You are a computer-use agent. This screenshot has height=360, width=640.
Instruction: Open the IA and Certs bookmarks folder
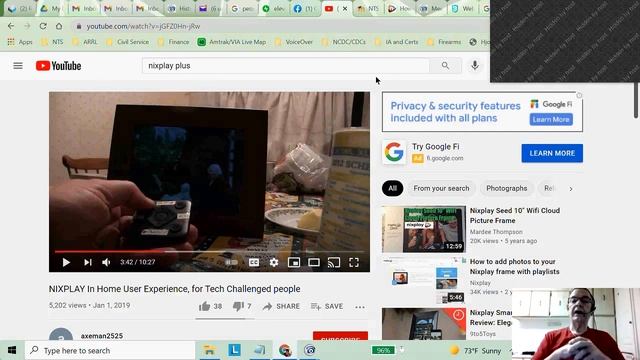point(396,42)
